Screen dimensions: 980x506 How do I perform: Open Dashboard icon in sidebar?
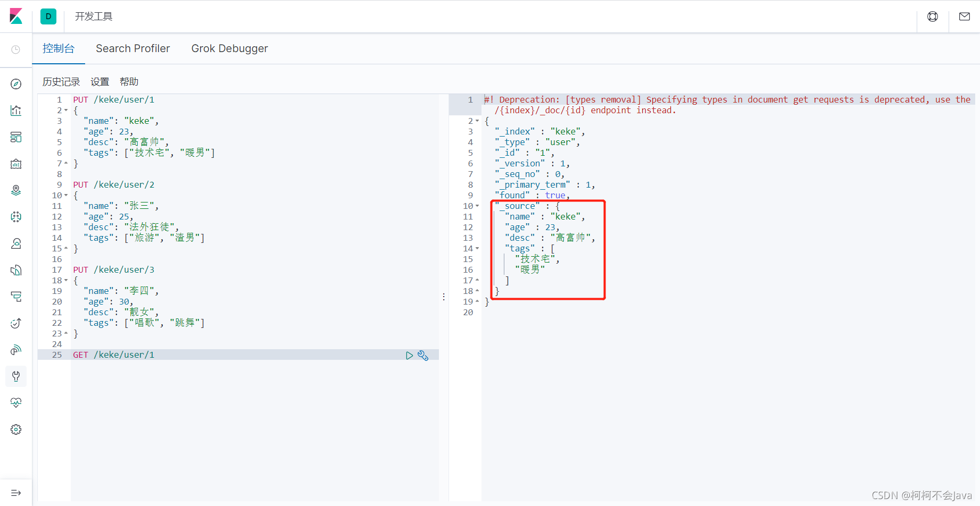[16, 137]
